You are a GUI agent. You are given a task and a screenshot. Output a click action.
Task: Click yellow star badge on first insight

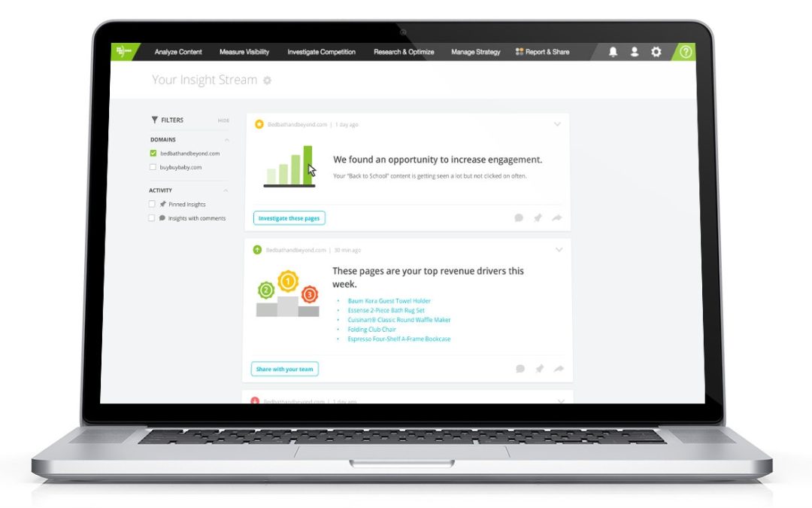pyautogui.click(x=259, y=124)
